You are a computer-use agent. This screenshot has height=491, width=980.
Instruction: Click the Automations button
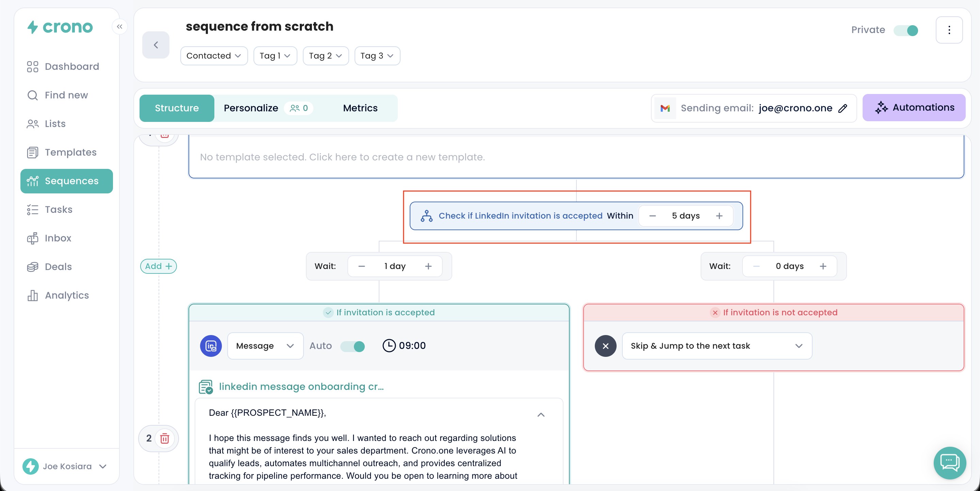(x=914, y=108)
